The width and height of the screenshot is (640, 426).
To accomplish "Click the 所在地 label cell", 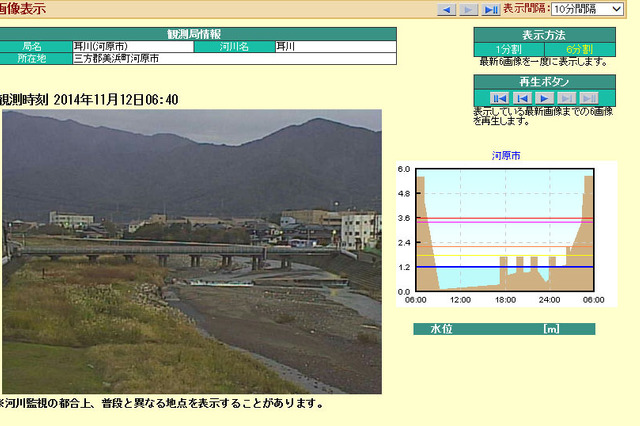I will 36,59.
